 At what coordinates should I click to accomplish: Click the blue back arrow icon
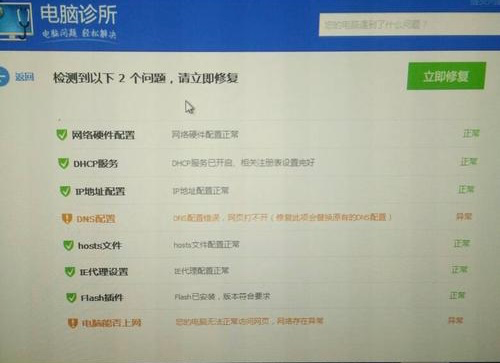[4, 77]
